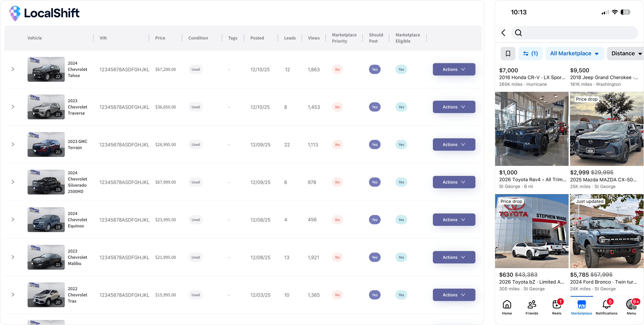Toggle Marketplace Priority for GMC Terrain

click(337, 145)
